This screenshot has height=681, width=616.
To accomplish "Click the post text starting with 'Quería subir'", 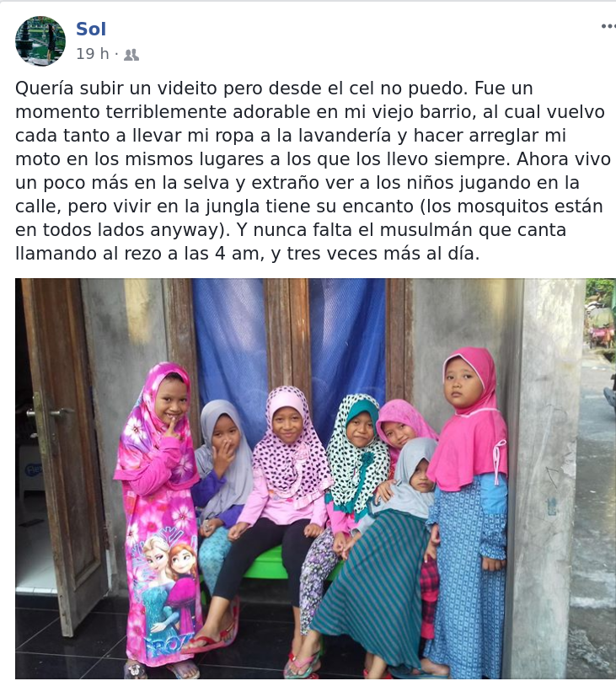I will point(313,171).
